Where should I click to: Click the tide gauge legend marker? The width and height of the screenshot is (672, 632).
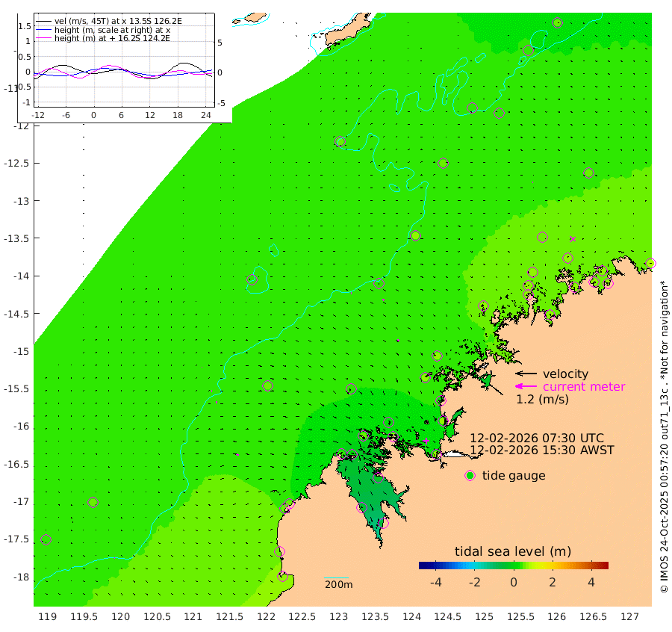[x=470, y=476]
